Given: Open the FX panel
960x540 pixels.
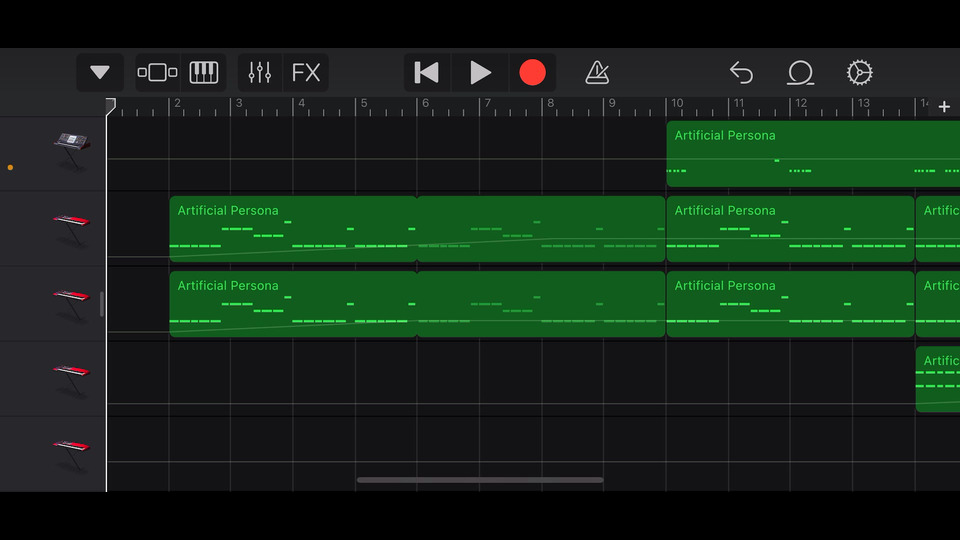Looking at the screenshot, I should coord(306,72).
